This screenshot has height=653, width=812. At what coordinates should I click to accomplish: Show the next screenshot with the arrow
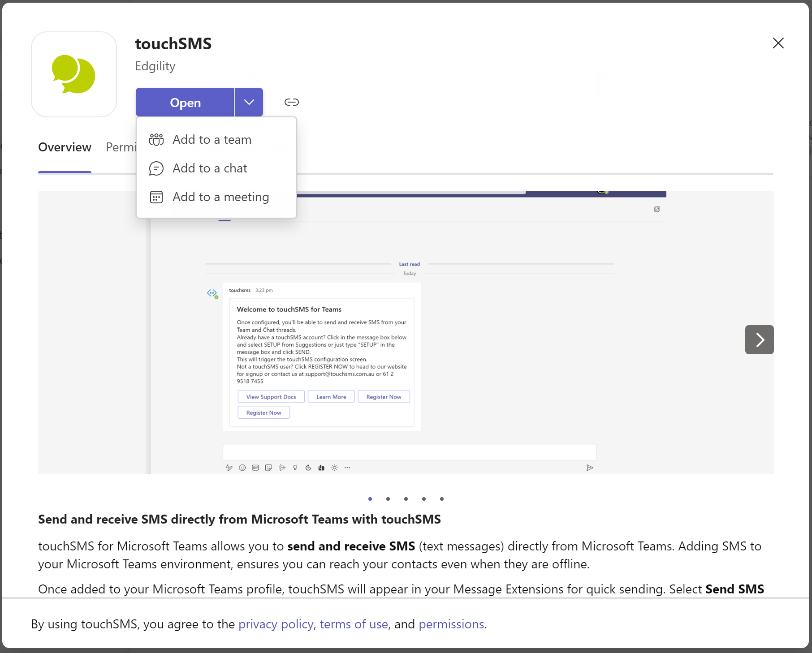(x=760, y=339)
